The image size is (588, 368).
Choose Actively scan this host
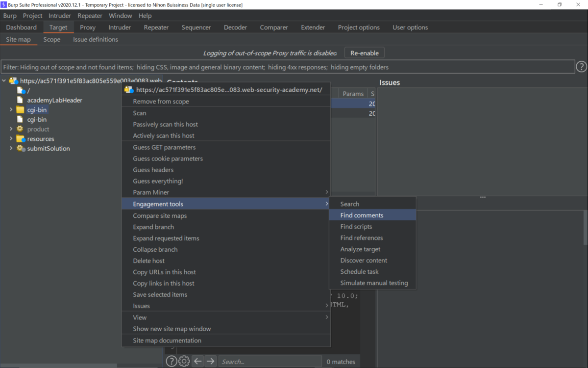pos(226,136)
